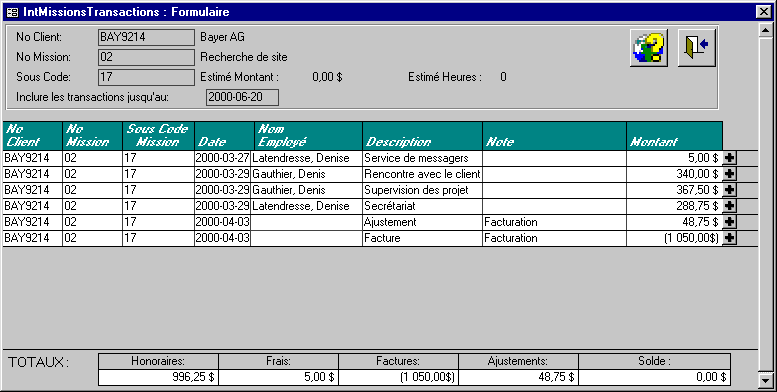
Task: Click amount 5,00 $ in the messagers row
Action: [674, 158]
